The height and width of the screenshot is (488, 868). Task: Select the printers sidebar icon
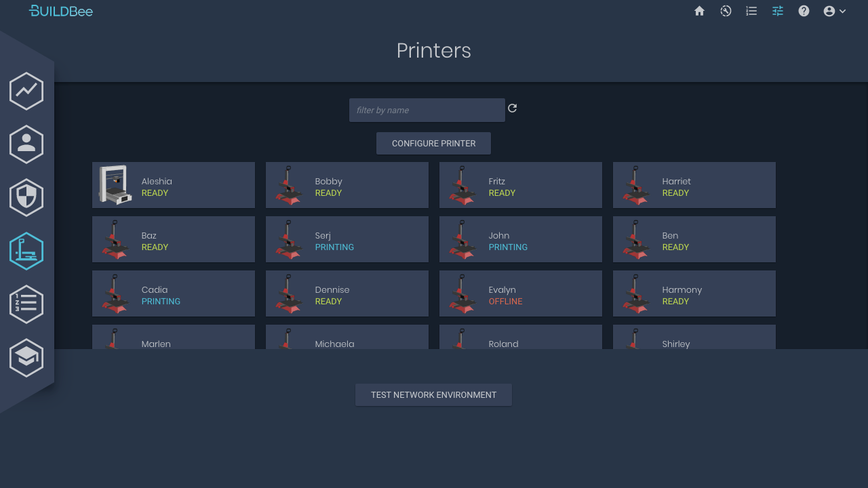coord(26,251)
